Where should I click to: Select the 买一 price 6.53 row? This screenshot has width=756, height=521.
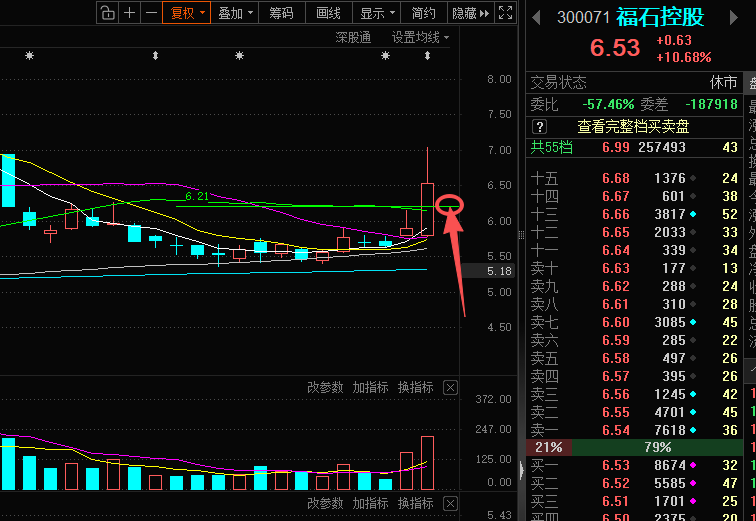[634, 466]
